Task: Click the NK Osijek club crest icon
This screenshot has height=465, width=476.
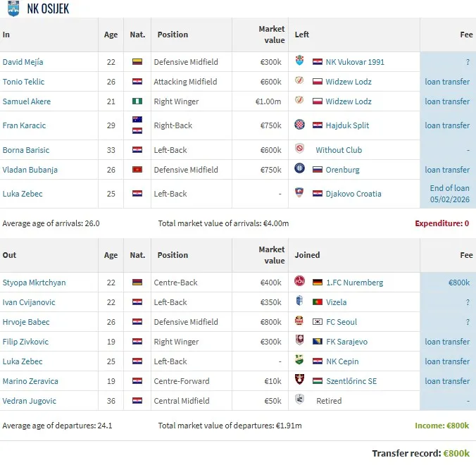Action: pos(13,8)
